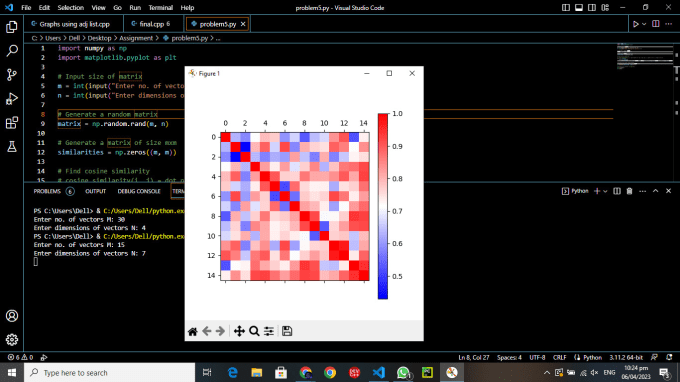Click the matplotlib Save figure icon
Image resolution: width=680 pixels, height=382 pixels.
pos(287,331)
